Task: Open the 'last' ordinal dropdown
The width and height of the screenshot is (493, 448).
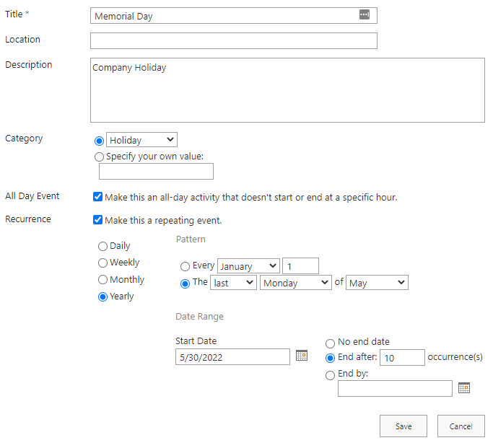Action: point(233,283)
